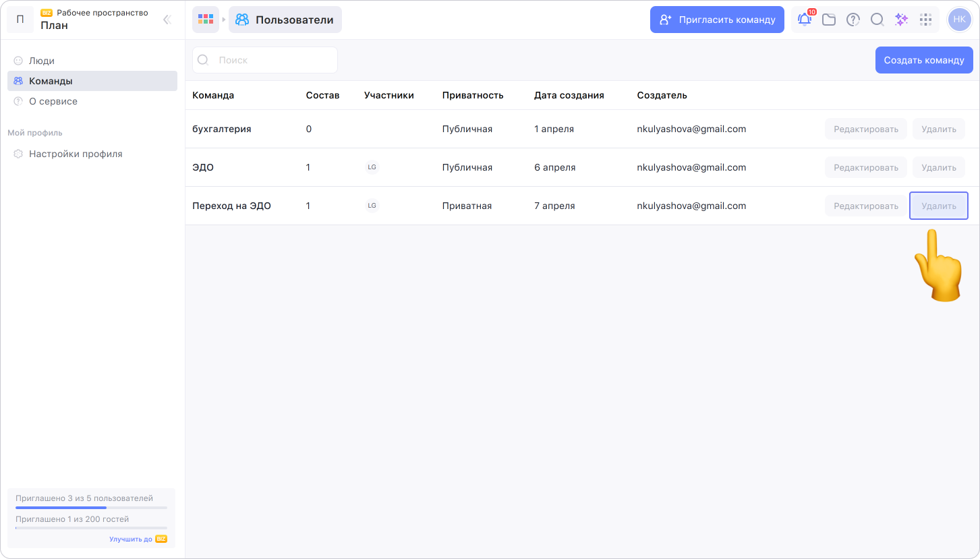Image resolution: width=980 pixels, height=559 pixels.
Task: Open the apps grid icon
Action: coord(925,20)
